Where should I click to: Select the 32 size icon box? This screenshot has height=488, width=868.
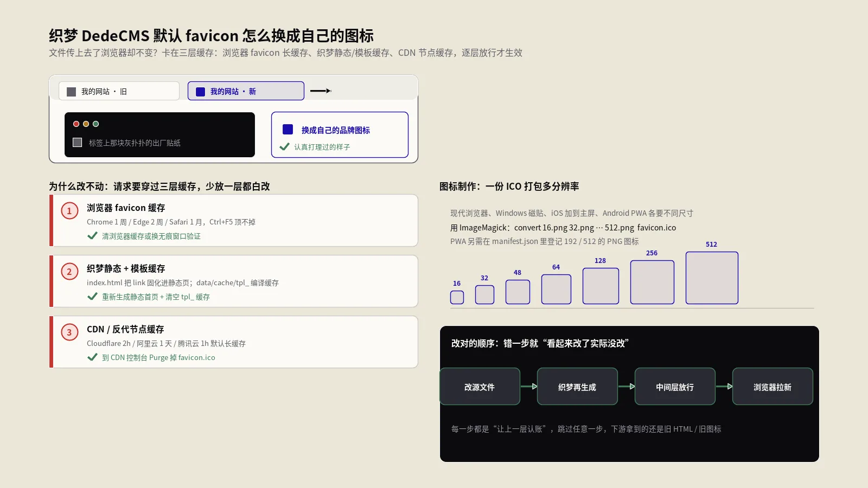[x=484, y=294]
